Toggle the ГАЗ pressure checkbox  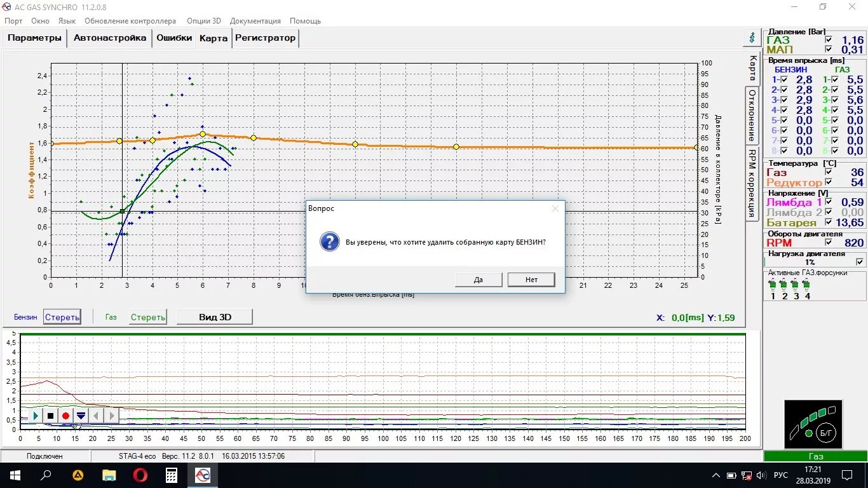click(828, 39)
